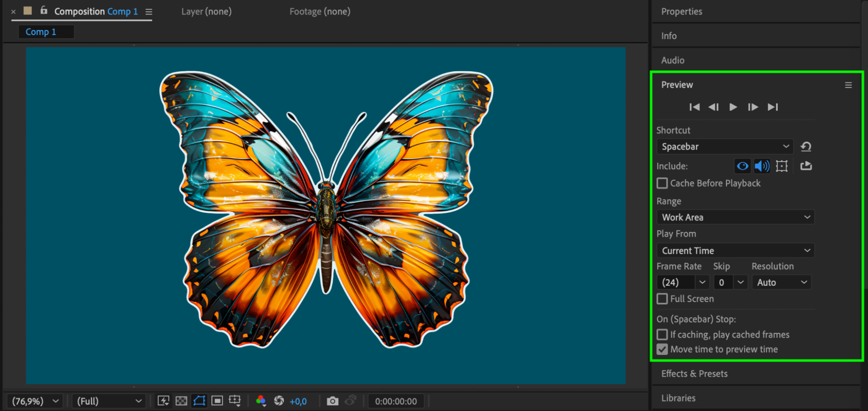Click the reset shortcut arrow icon

pyautogui.click(x=806, y=146)
